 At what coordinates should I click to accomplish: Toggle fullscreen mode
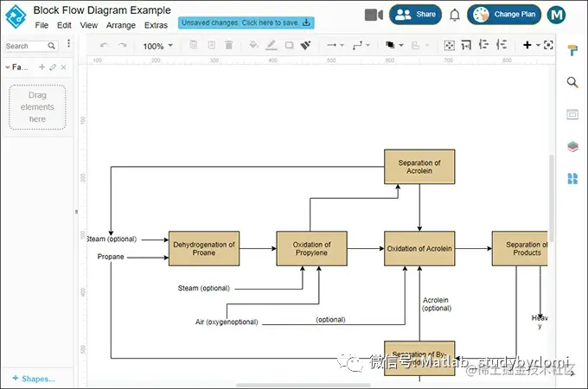(548, 45)
